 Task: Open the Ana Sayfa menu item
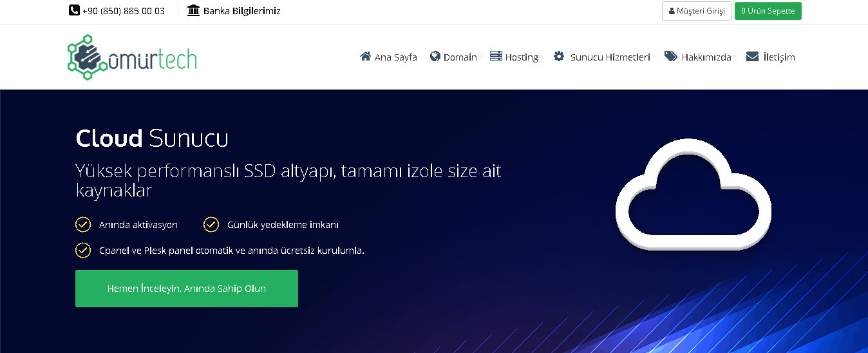388,57
